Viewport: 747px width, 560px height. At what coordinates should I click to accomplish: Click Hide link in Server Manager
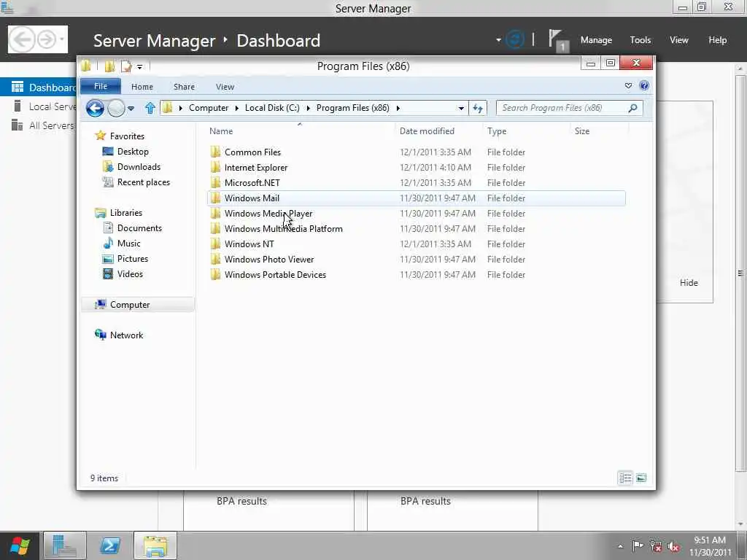coord(689,283)
